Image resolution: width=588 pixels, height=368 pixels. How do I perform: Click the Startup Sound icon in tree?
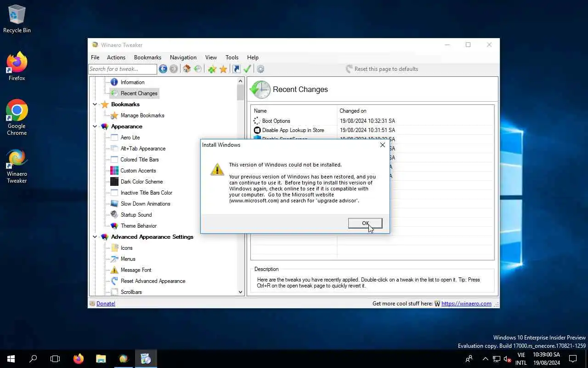click(x=114, y=215)
